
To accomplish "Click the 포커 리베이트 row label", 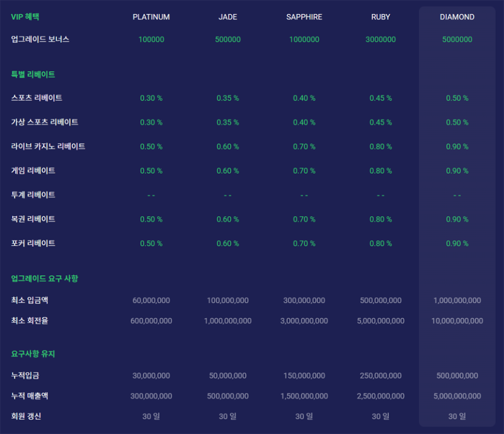I will point(33,243).
